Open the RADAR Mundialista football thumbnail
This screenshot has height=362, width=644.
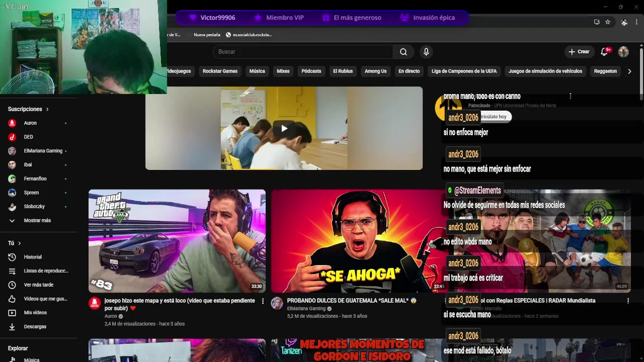[543, 241]
